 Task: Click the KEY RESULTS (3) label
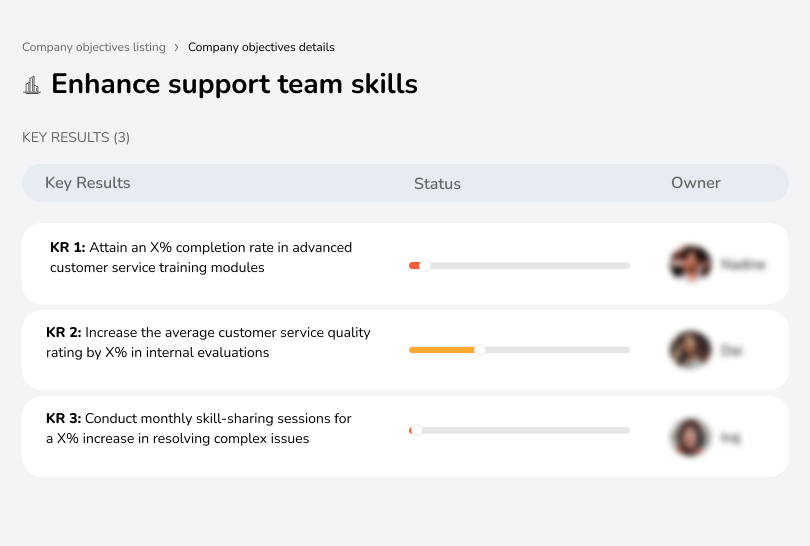pos(76,137)
